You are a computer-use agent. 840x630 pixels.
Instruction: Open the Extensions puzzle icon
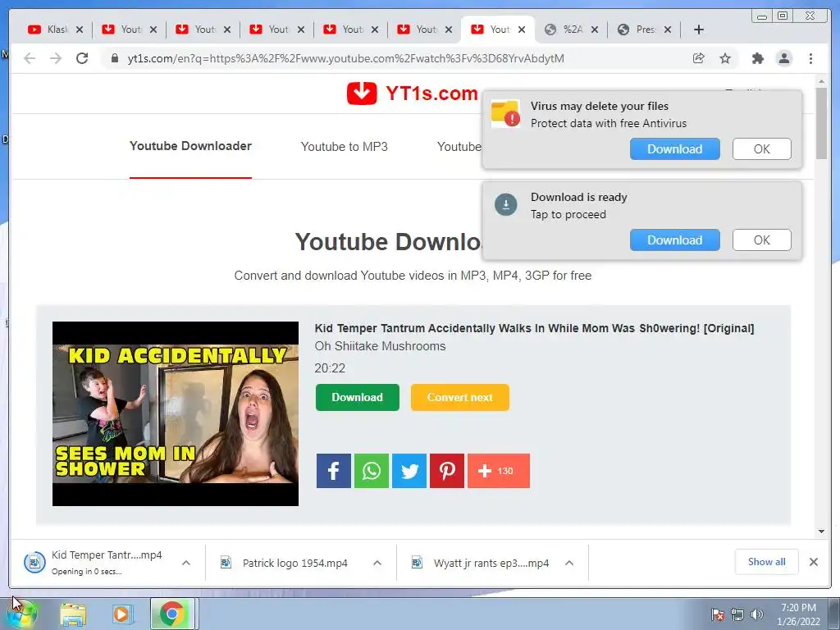coord(757,58)
